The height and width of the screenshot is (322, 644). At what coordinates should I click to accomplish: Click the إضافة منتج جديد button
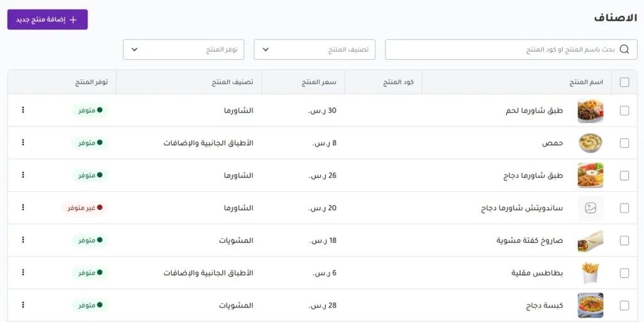(47, 19)
